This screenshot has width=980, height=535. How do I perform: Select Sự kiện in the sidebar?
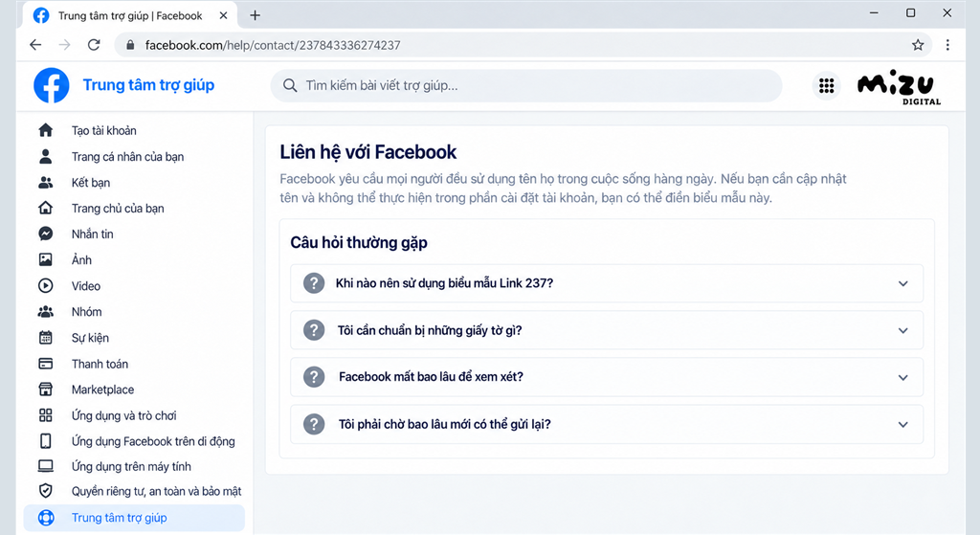pyautogui.click(x=90, y=338)
